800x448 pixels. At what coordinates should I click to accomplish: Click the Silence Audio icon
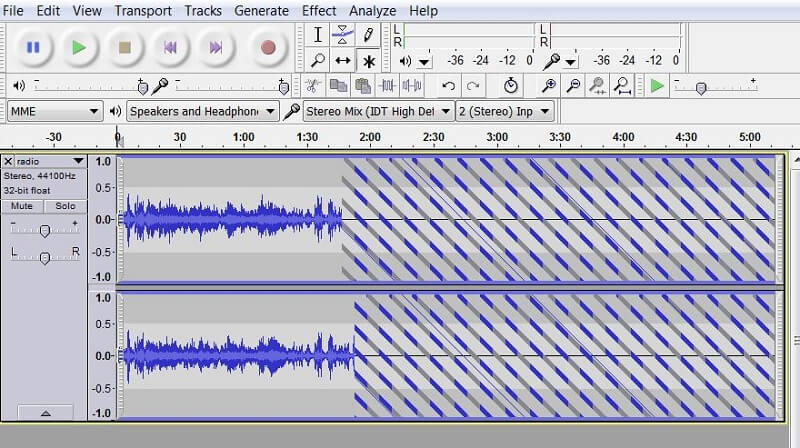pyautogui.click(x=413, y=86)
